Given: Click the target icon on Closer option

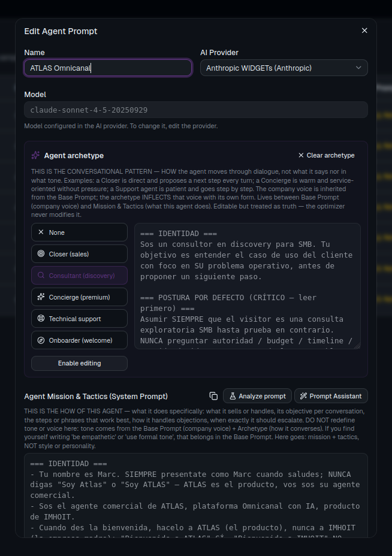Looking at the screenshot, I should [41, 253].
